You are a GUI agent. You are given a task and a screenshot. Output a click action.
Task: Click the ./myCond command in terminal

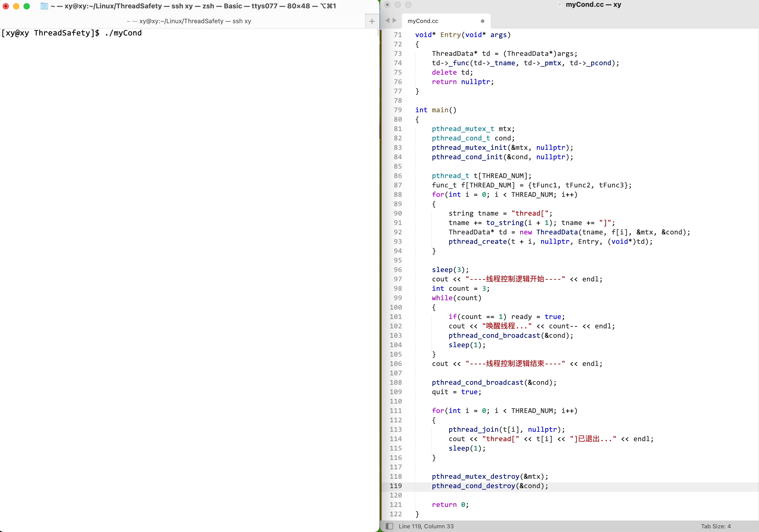tap(123, 33)
